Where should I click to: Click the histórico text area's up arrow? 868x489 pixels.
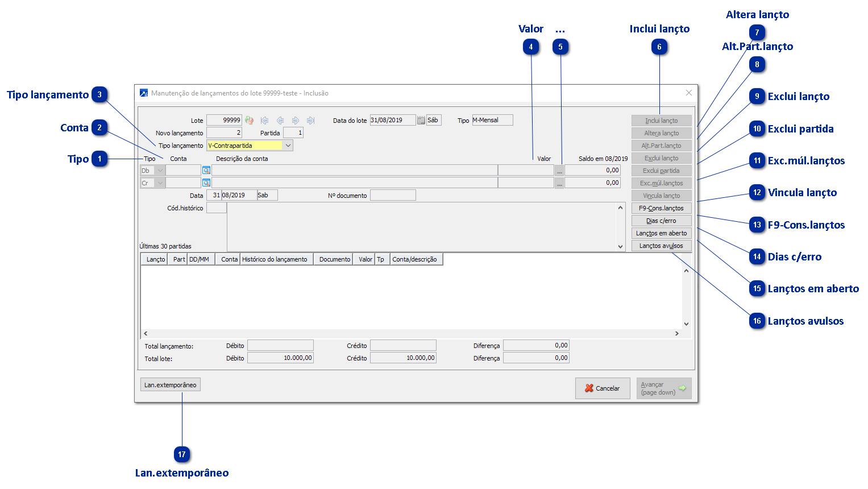pos(620,208)
